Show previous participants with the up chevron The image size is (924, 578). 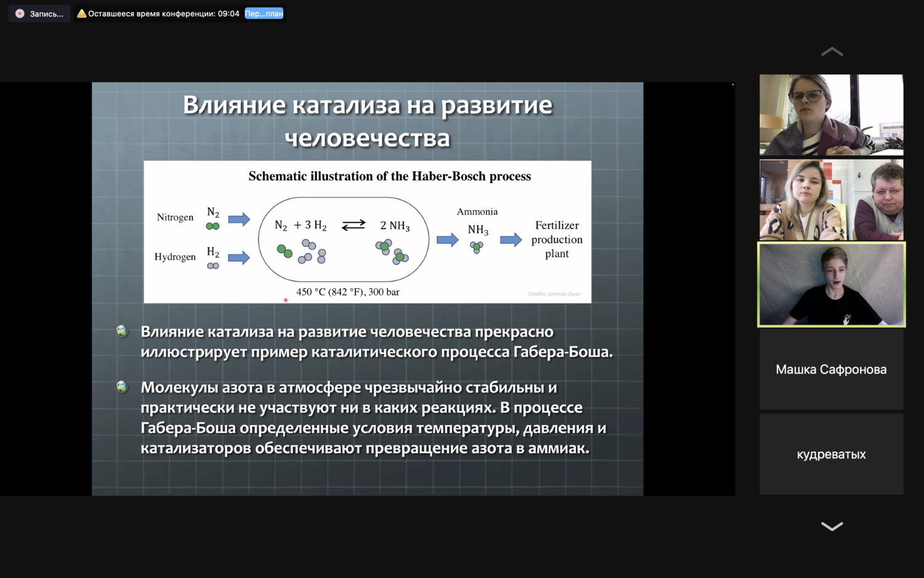click(x=832, y=52)
